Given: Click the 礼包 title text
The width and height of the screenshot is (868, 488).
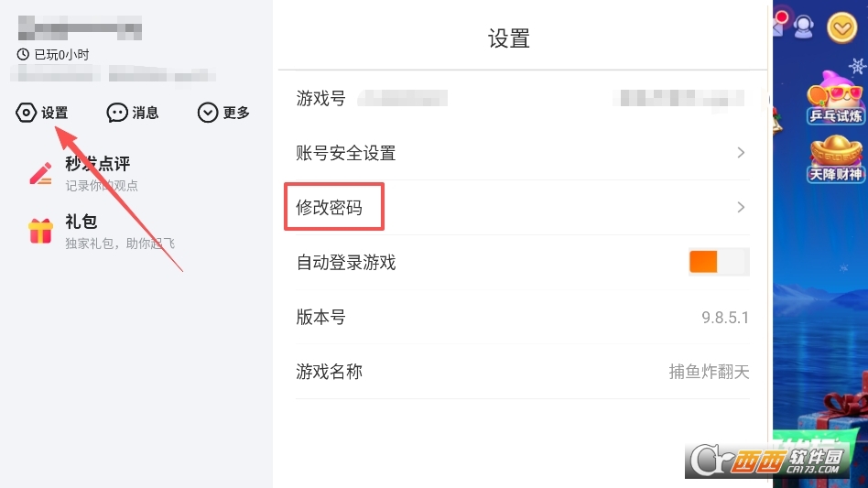Looking at the screenshot, I should coord(81,222).
